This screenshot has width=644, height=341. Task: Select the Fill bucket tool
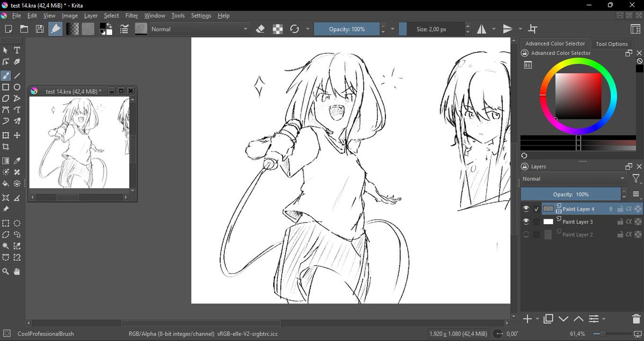click(5, 183)
